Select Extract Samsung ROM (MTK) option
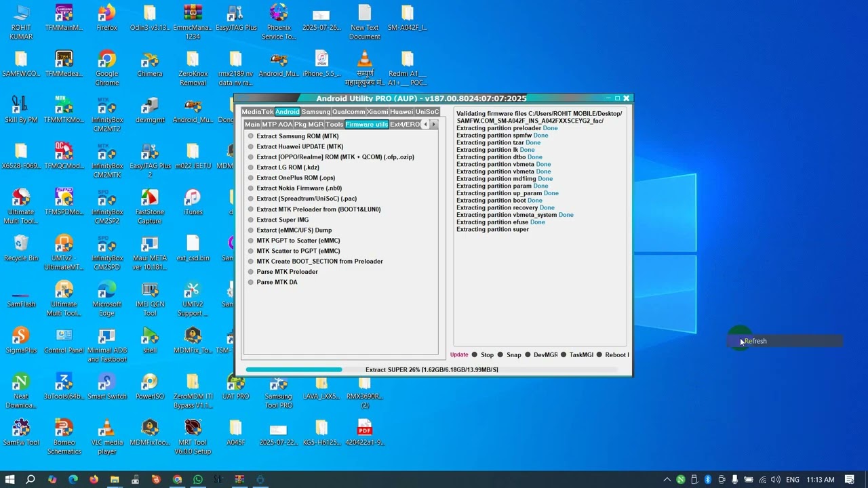The image size is (868, 488). pos(293,136)
